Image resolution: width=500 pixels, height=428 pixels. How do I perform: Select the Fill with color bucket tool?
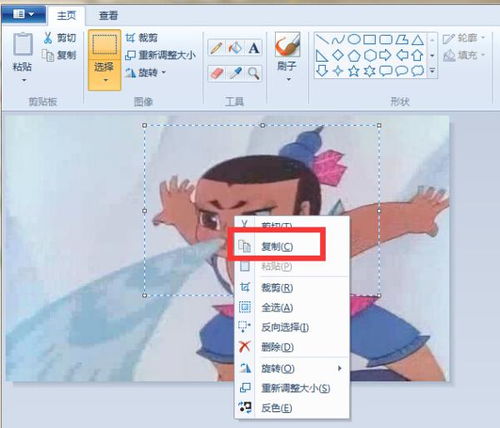[235, 48]
